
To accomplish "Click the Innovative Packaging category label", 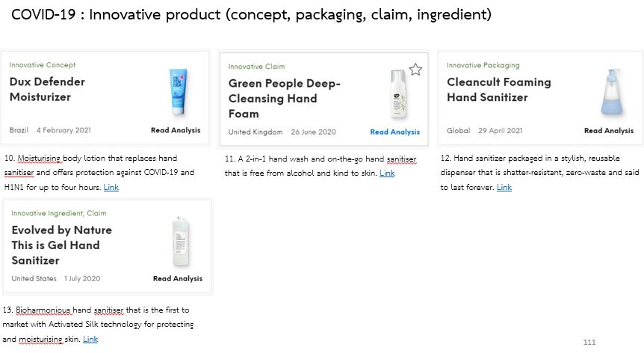I will pos(483,65).
